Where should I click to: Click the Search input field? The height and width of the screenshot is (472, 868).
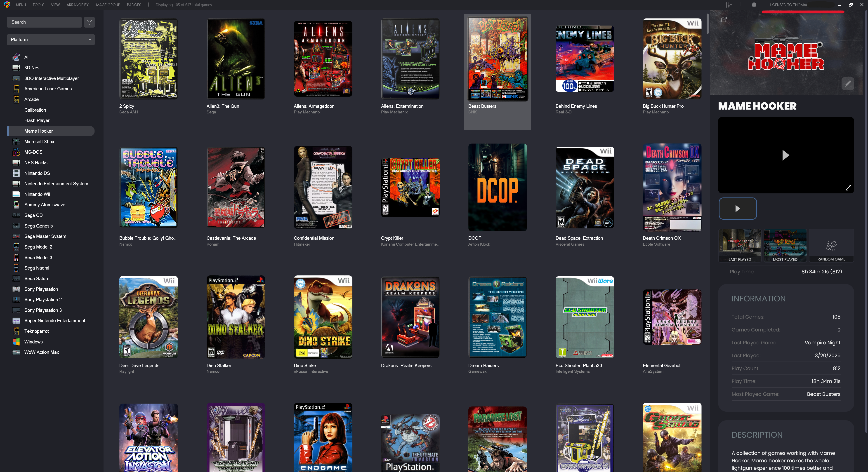(44, 22)
